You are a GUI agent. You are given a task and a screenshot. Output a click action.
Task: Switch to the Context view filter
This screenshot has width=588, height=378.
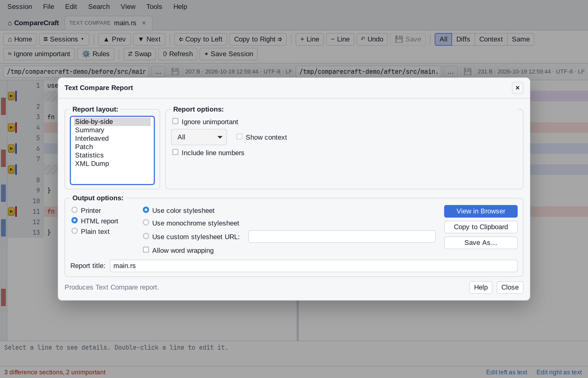point(491,39)
